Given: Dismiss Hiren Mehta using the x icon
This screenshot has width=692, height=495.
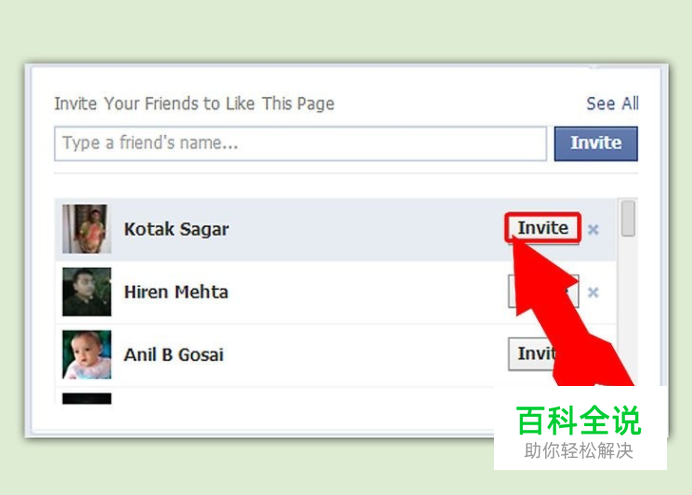Looking at the screenshot, I should click(x=593, y=292).
